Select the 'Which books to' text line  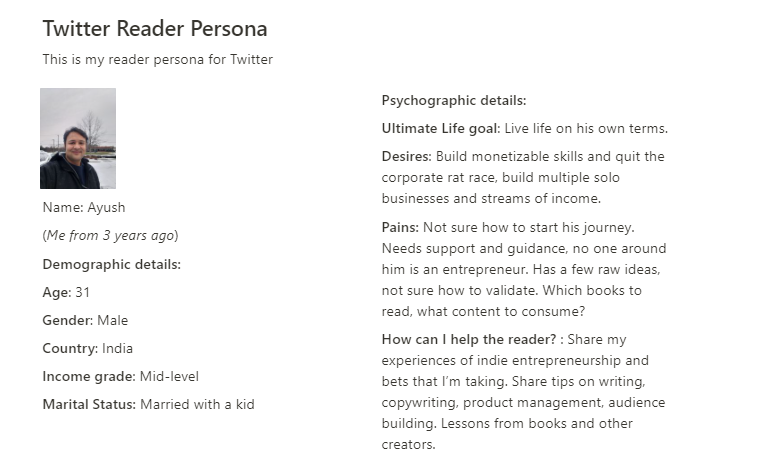[x=511, y=290]
